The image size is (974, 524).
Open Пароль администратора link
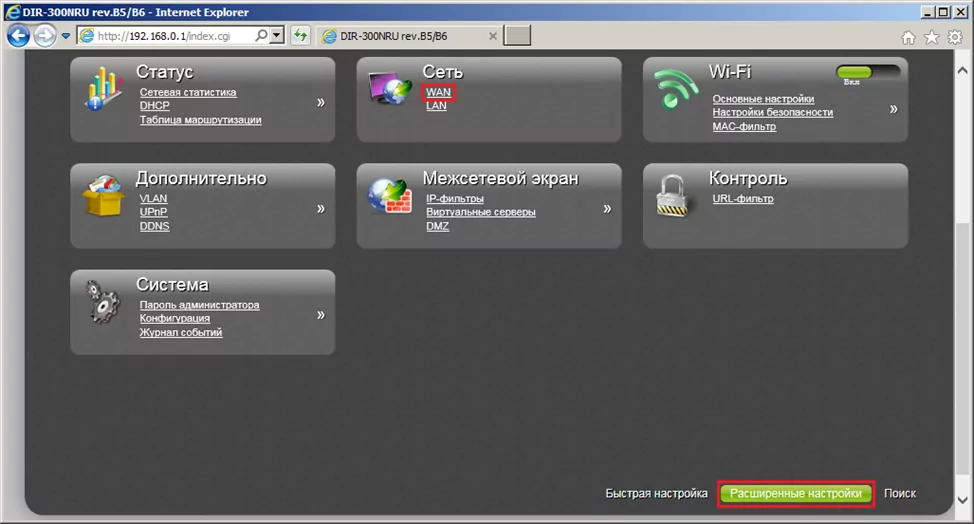coord(199,305)
